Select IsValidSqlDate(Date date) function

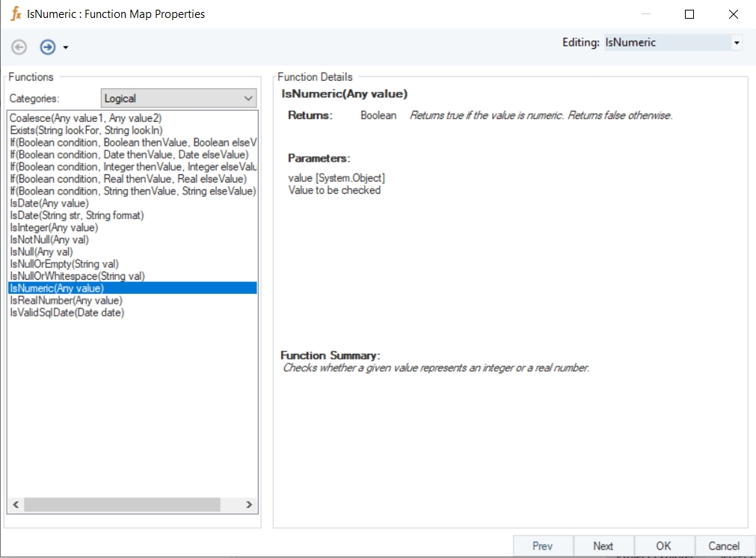[x=67, y=313]
